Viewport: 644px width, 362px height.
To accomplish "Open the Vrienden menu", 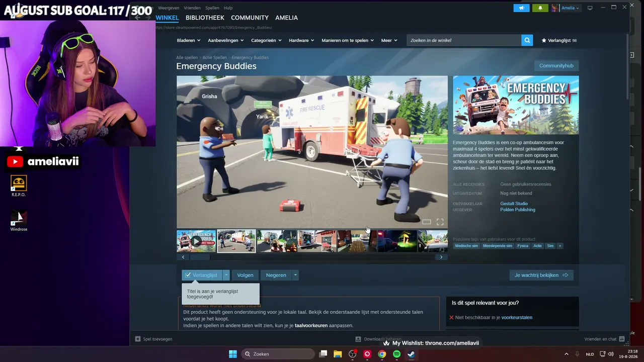I will (x=192, y=8).
